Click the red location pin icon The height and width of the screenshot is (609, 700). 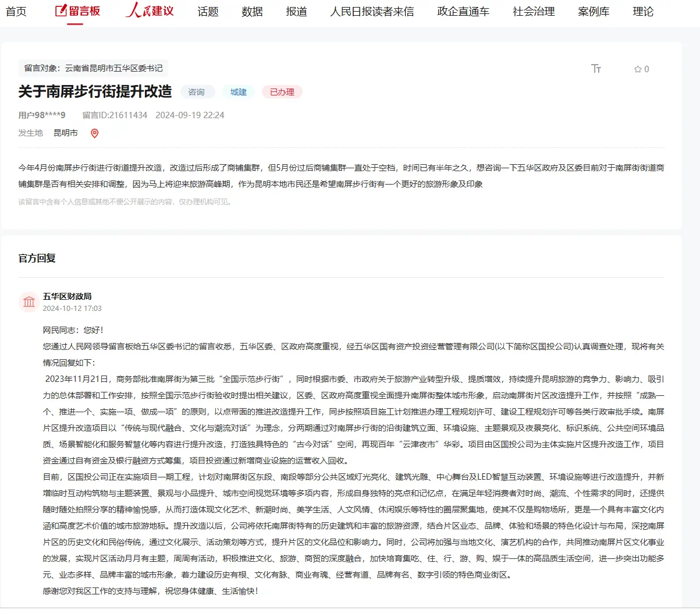(95, 133)
